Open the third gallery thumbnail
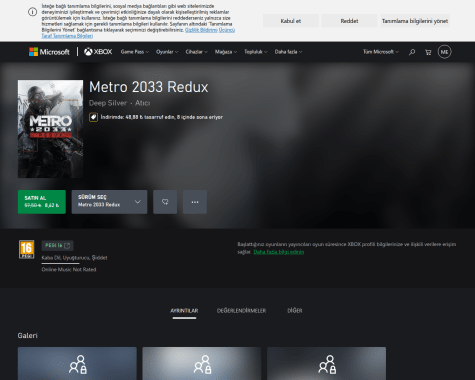The image size is (475, 380). tap(327, 363)
